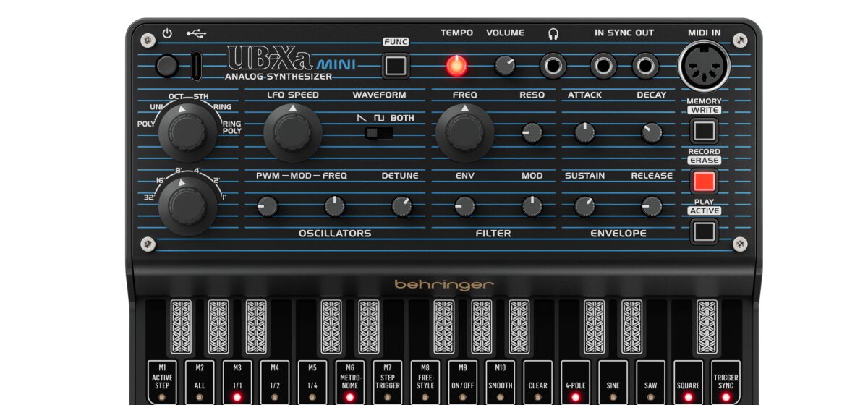Image resolution: width=868 pixels, height=405 pixels.
Task: Tap the M10 SMOOTH key
Action: [x=501, y=383]
